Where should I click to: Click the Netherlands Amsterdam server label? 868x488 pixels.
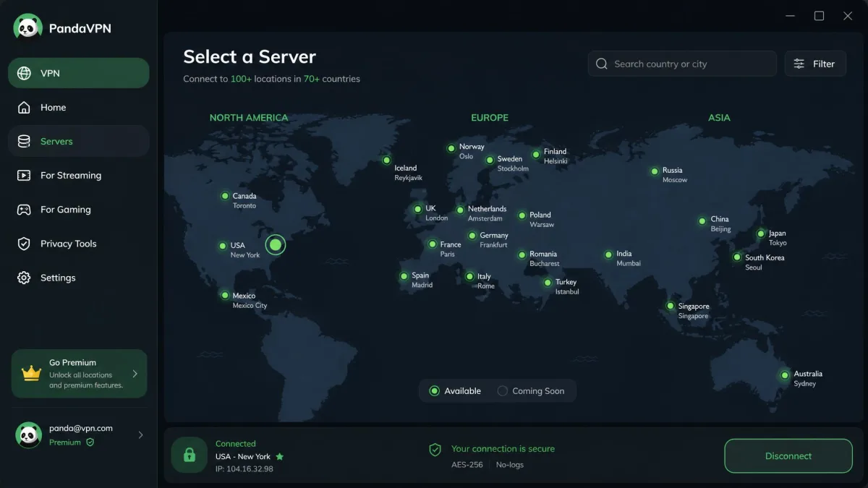click(x=487, y=213)
